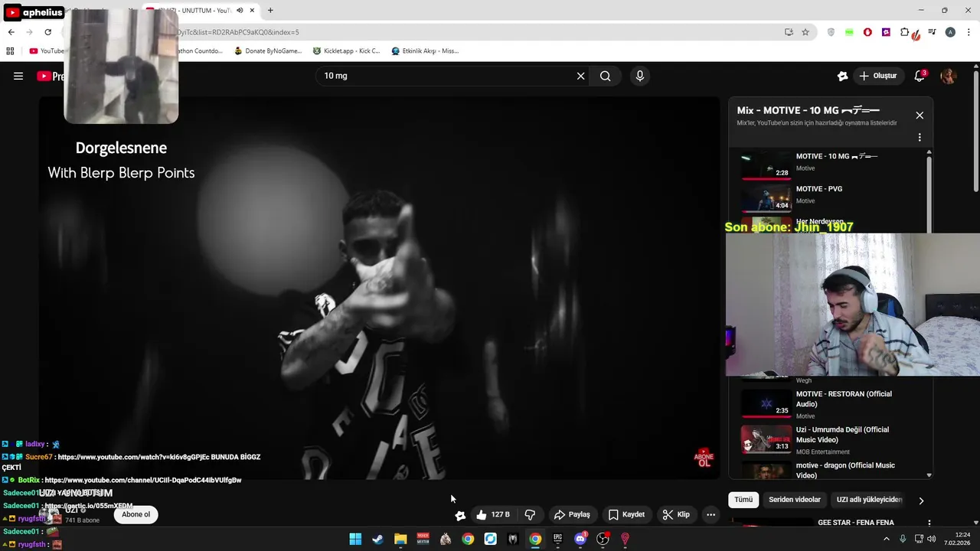Open the account avatar menu on YouTube
Viewport: 980px width, 551px height.
point(949,76)
